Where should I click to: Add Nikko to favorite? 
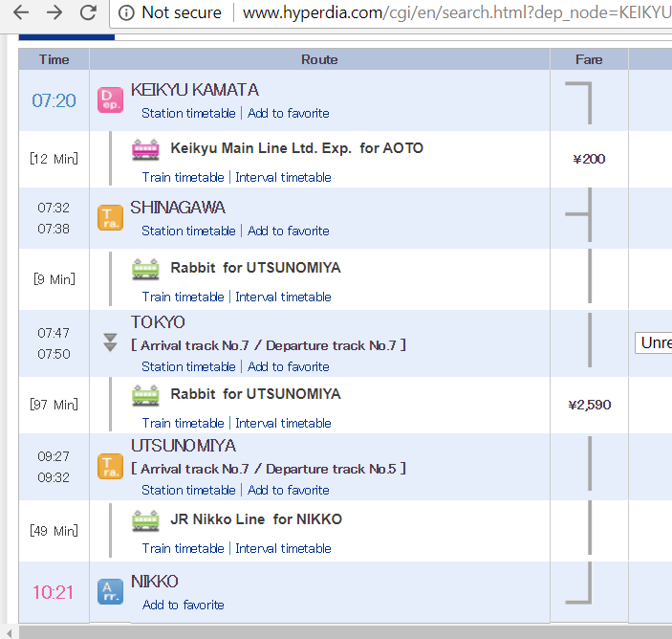pyautogui.click(x=183, y=605)
